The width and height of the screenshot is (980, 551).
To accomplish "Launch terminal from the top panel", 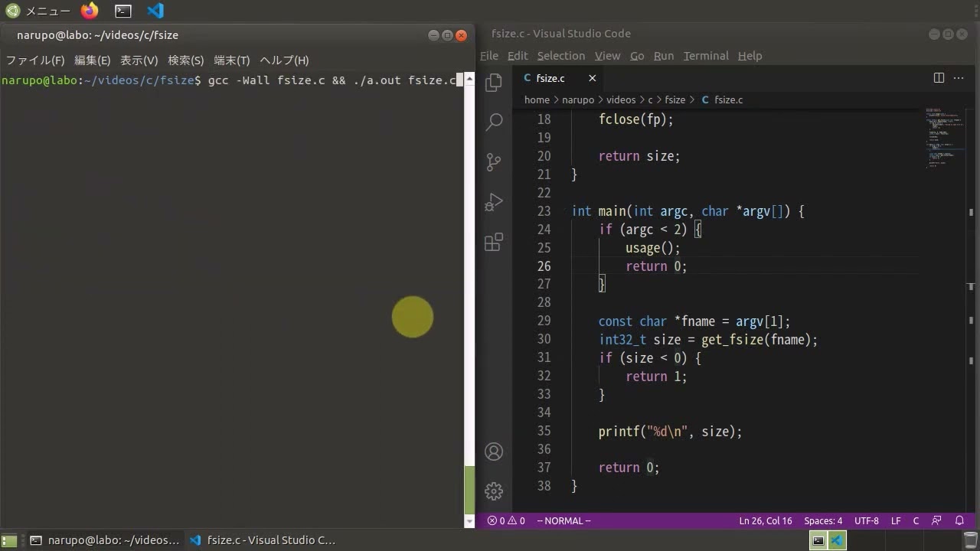I will pyautogui.click(x=123, y=11).
